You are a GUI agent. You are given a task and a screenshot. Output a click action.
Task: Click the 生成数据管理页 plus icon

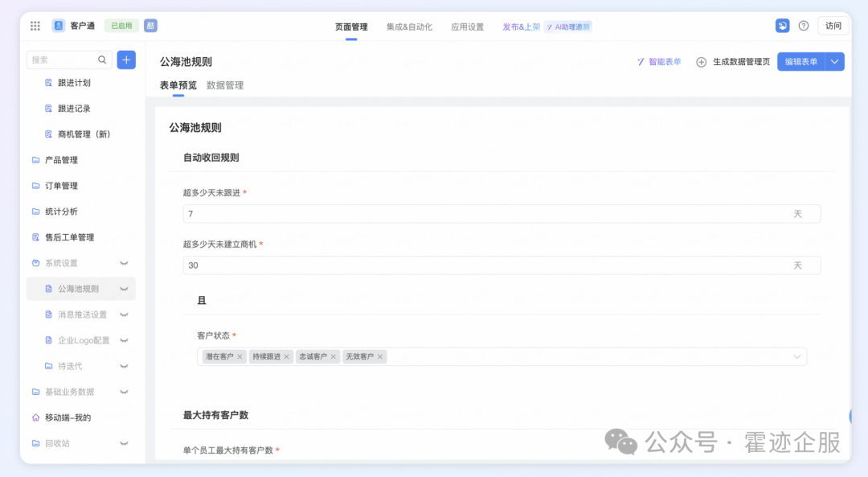pyautogui.click(x=701, y=62)
